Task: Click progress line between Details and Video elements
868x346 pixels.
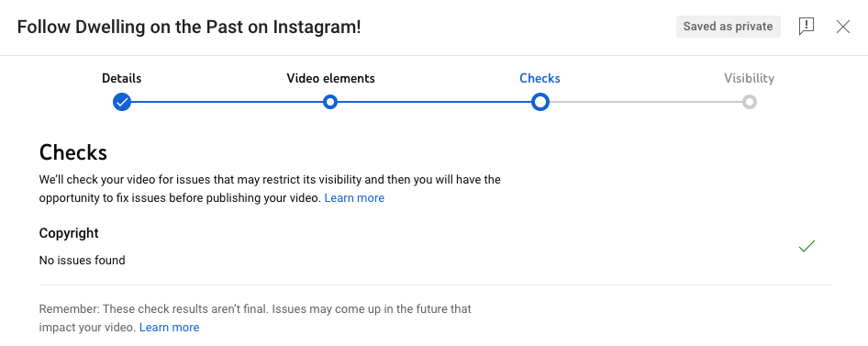Action: pyautogui.click(x=227, y=102)
